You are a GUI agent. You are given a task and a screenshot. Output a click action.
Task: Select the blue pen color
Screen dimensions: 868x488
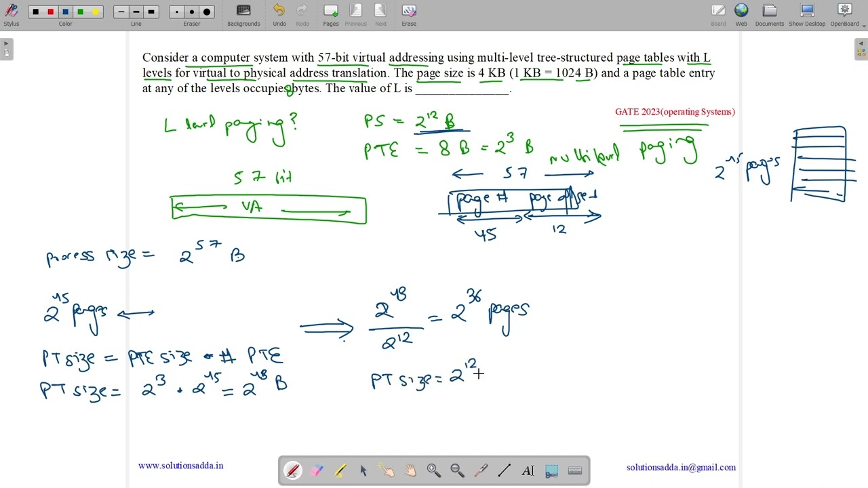pos(65,12)
